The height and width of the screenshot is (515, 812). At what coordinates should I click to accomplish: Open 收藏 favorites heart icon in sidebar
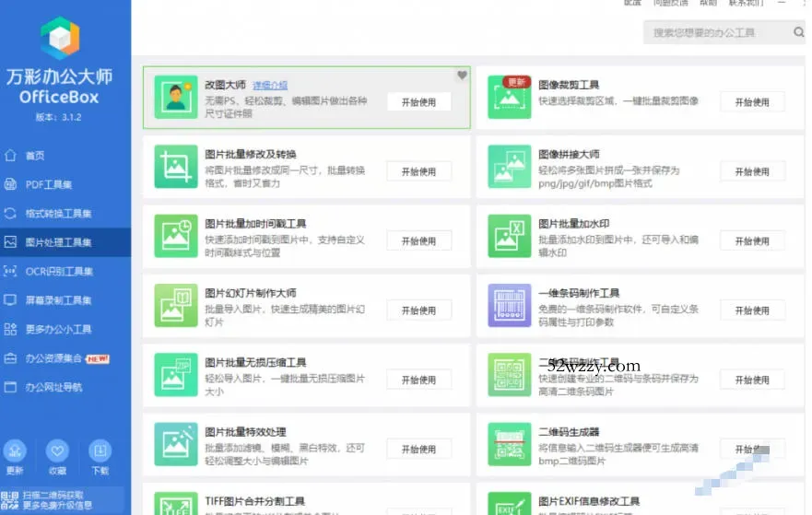57,451
